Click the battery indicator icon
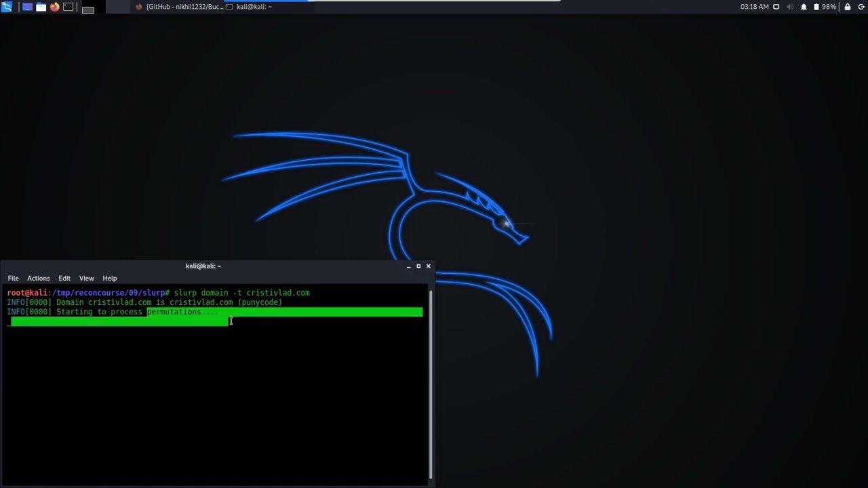The width and height of the screenshot is (868, 488). (816, 7)
